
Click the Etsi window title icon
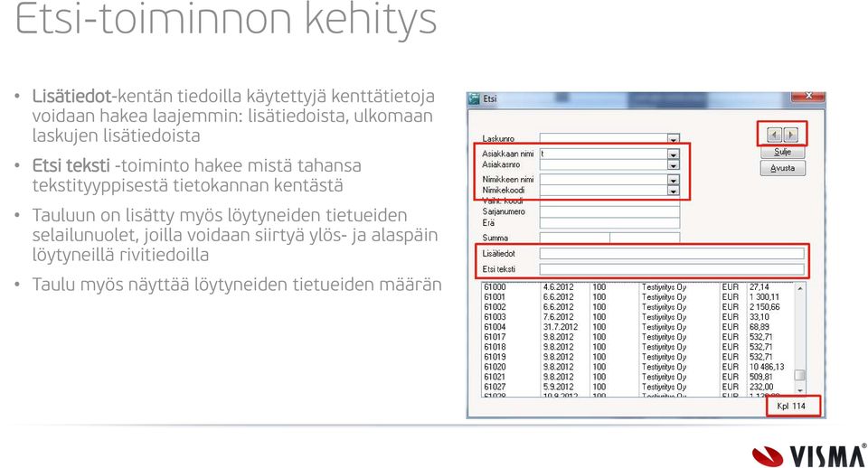tap(475, 98)
